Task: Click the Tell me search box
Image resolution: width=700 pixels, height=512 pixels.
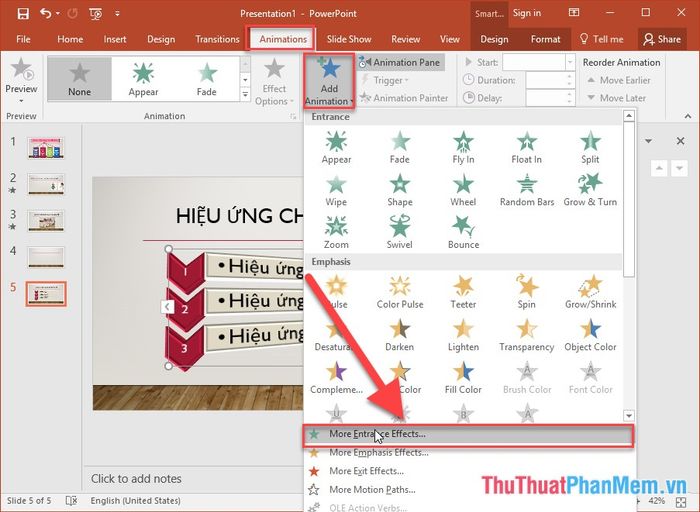Action: coord(601,39)
